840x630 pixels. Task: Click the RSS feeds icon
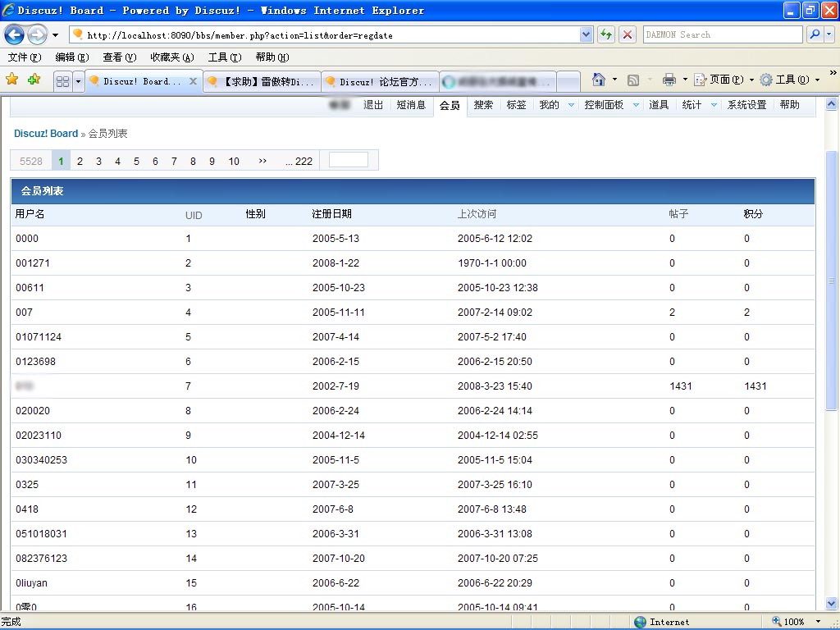[632, 80]
